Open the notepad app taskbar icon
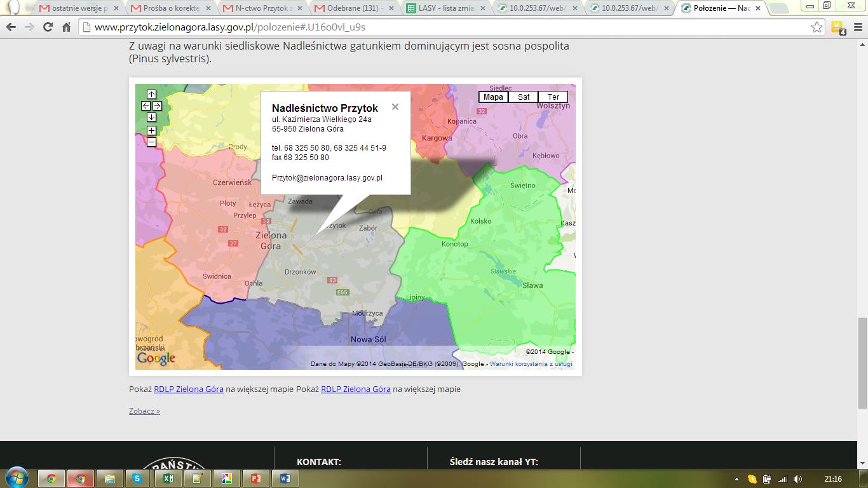This screenshot has height=488, width=868. [198, 478]
